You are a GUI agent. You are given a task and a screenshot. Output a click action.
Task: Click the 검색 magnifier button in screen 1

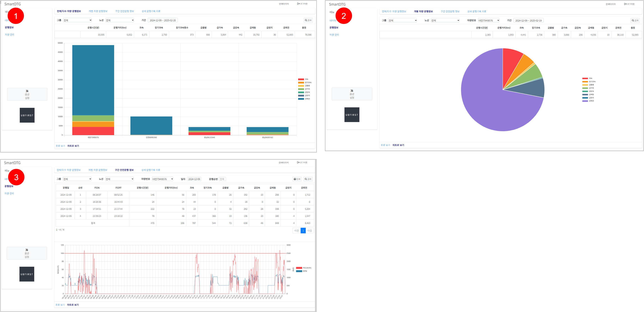308,20
